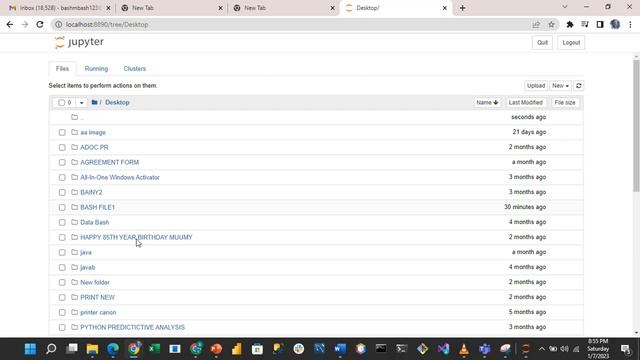Click the Desktop breadcrumb folder icon
The width and height of the screenshot is (640, 360).
tap(94, 102)
